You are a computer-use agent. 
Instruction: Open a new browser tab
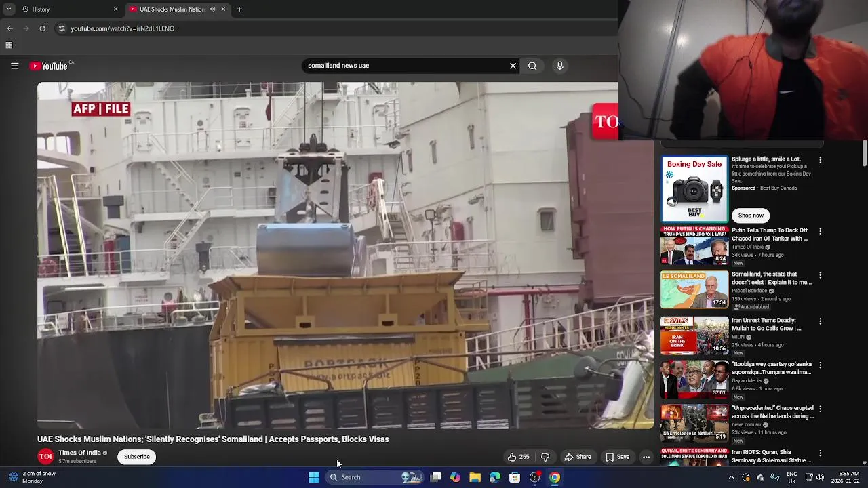(239, 9)
